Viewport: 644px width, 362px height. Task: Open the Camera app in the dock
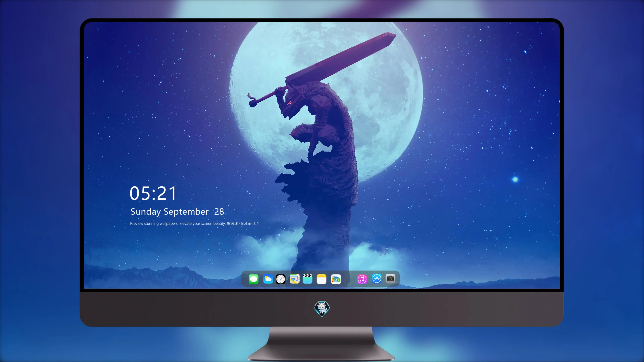[390, 279]
